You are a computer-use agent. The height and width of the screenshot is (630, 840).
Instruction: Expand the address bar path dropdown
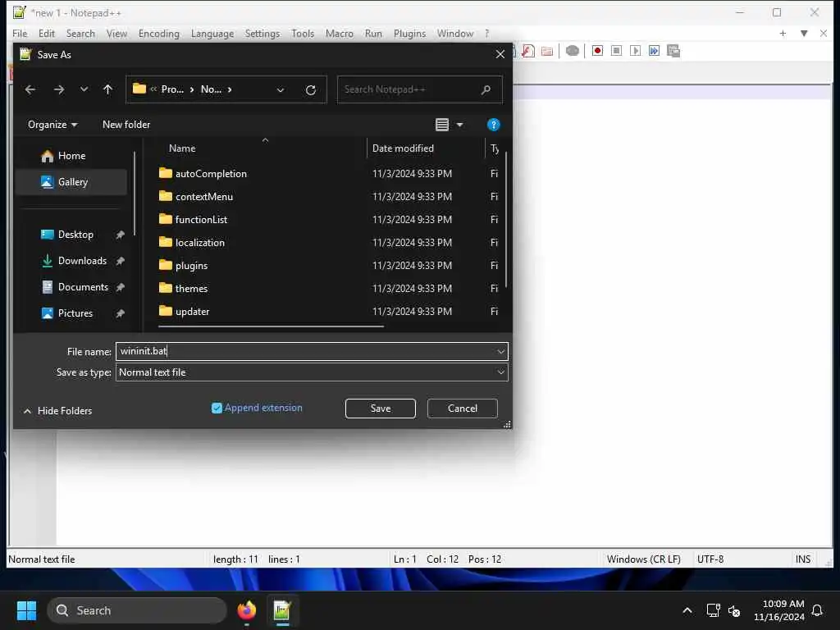[x=281, y=90]
